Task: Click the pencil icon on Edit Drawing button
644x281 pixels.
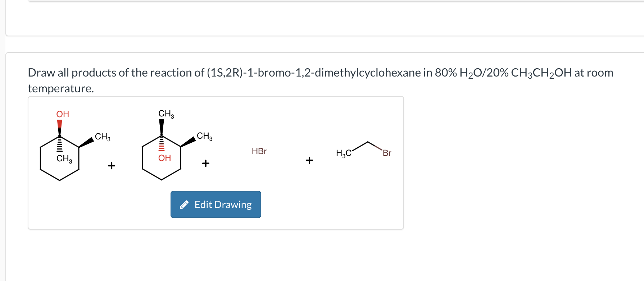Action: pos(184,204)
